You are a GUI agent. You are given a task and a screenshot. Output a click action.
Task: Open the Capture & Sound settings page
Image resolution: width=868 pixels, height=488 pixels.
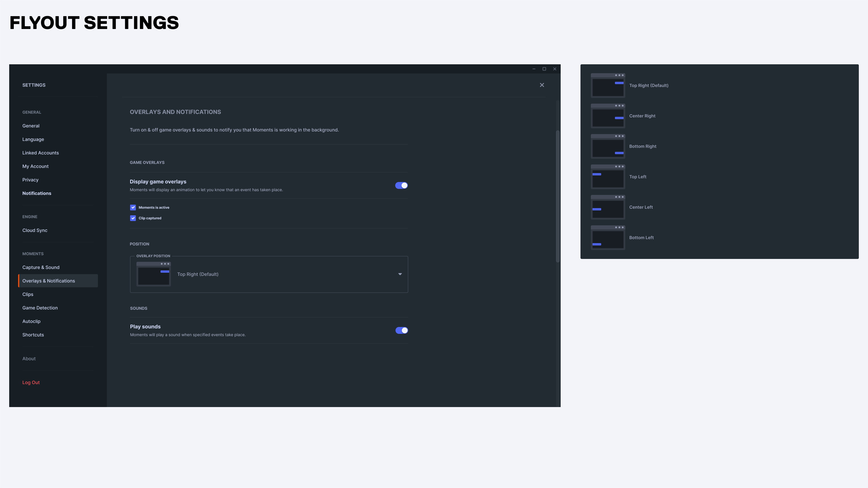pyautogui.click(x=41, y=268)
